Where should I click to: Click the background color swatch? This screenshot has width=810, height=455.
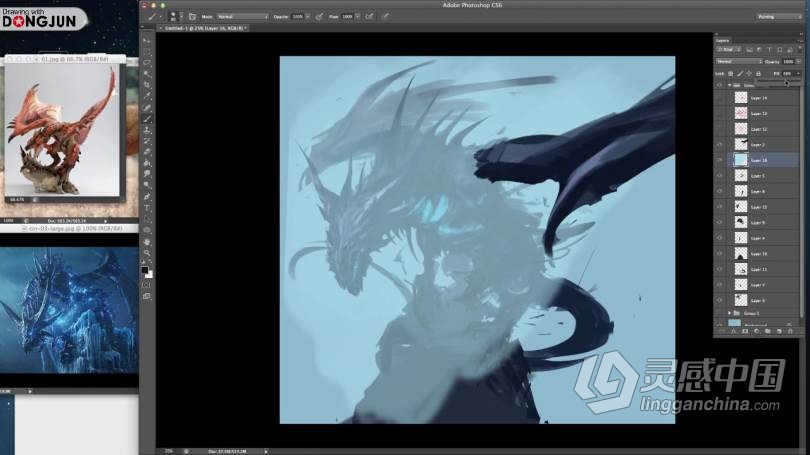(149, 275)
